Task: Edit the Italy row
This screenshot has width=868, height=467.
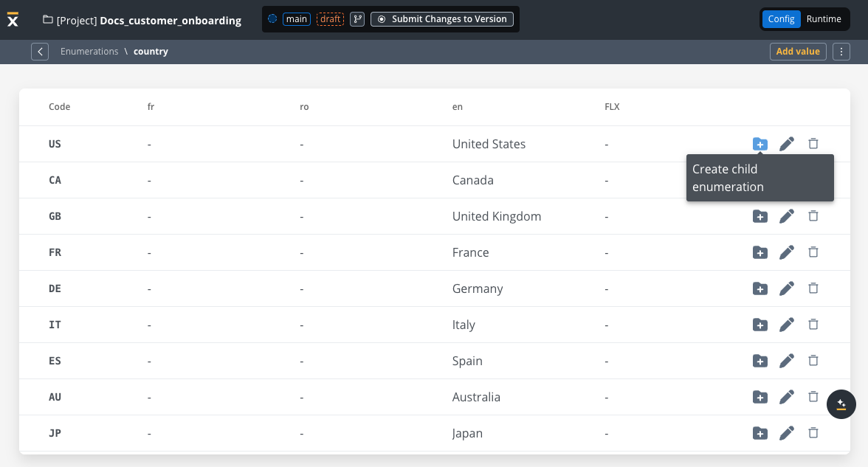Action: pyautogui.click(x=787, y=325)
